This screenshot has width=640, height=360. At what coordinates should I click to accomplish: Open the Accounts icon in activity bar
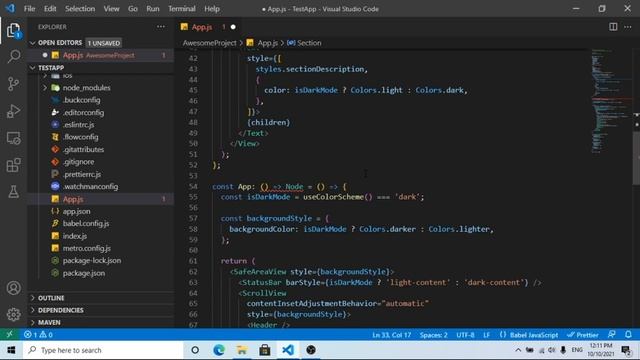[13, 288]
